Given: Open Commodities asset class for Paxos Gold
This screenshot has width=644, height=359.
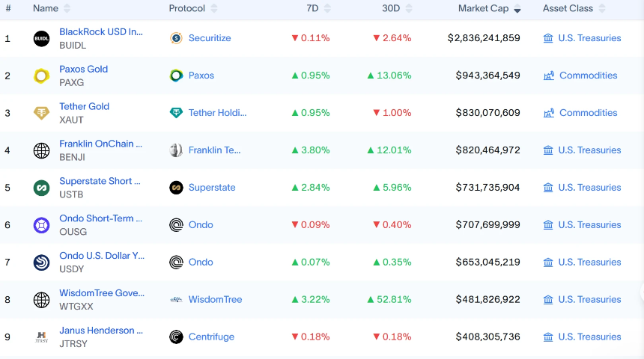Looking at the screenshot, I should pos(588,76).
